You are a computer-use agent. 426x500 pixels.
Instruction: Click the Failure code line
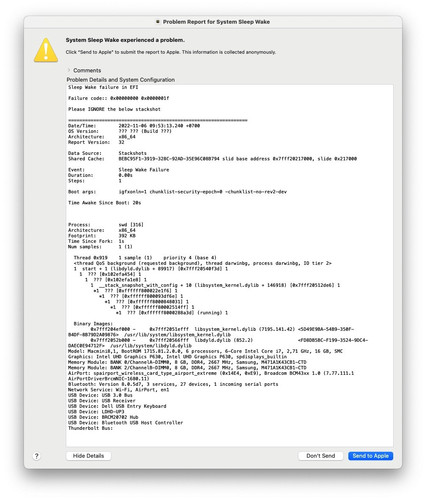pos(119,98)
